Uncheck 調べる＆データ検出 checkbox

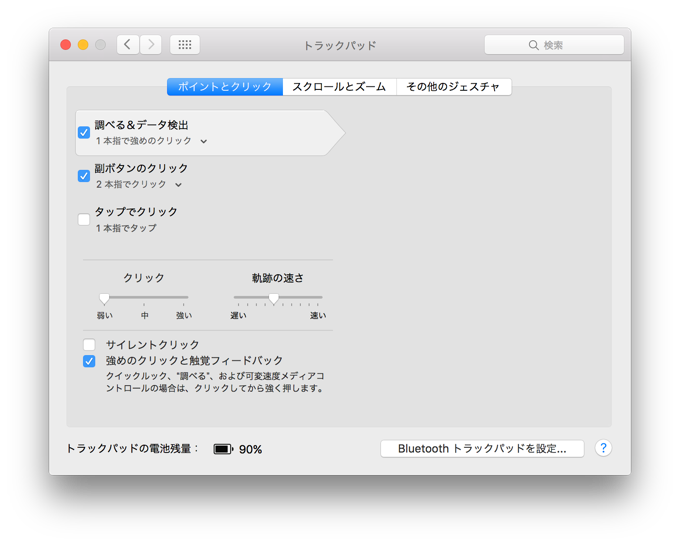(84, 132)
